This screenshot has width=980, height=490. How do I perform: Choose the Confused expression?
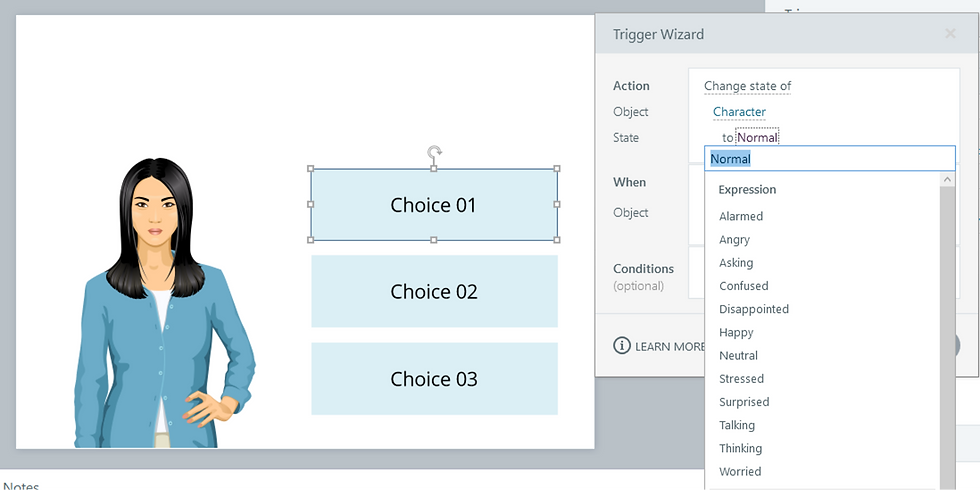pos(744,286)
